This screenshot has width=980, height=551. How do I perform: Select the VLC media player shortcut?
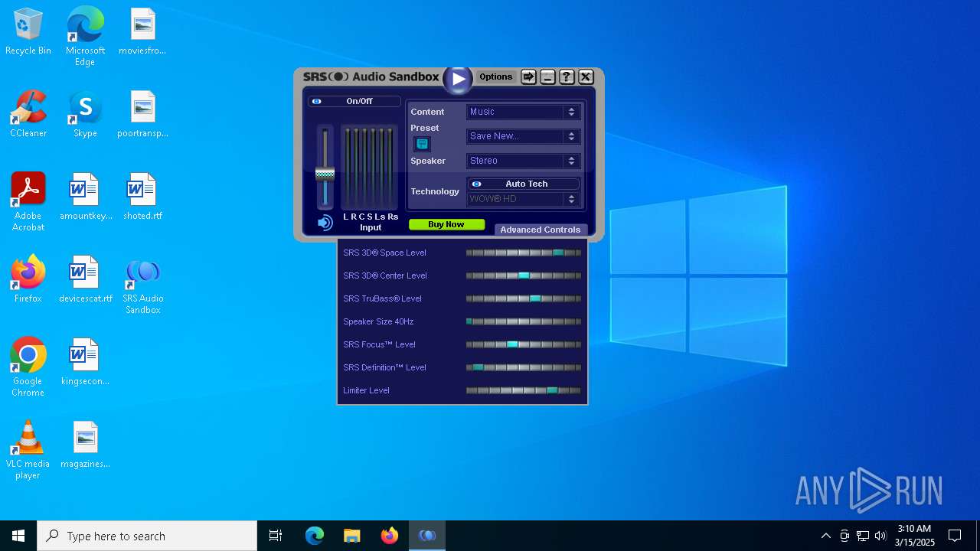point(28,450)
